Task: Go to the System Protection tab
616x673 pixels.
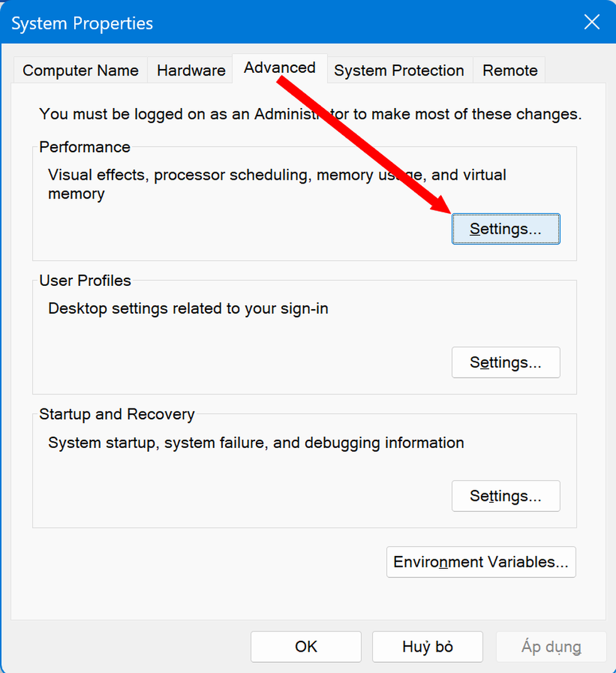Action: pos(399,70)
